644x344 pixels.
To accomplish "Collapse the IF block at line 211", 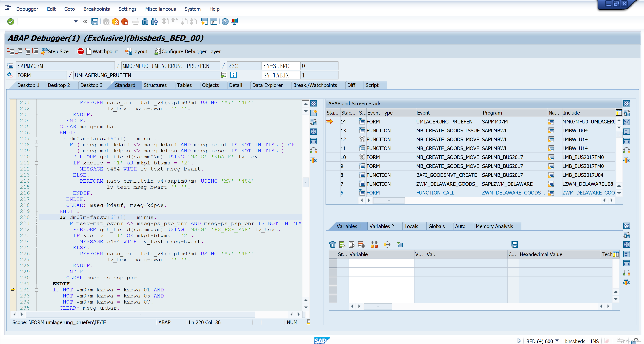I will tap(36, 163).
